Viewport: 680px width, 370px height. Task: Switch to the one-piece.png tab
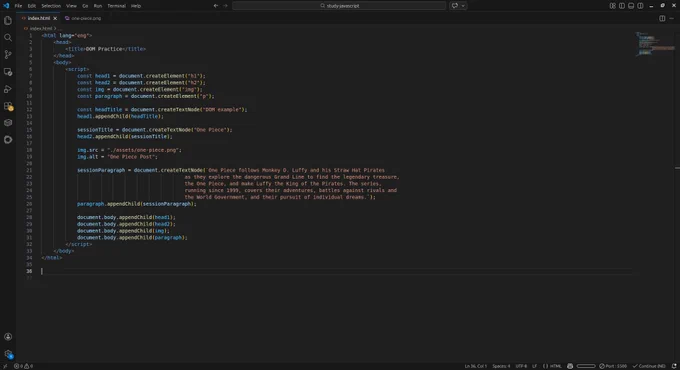(x=82, y=18)
